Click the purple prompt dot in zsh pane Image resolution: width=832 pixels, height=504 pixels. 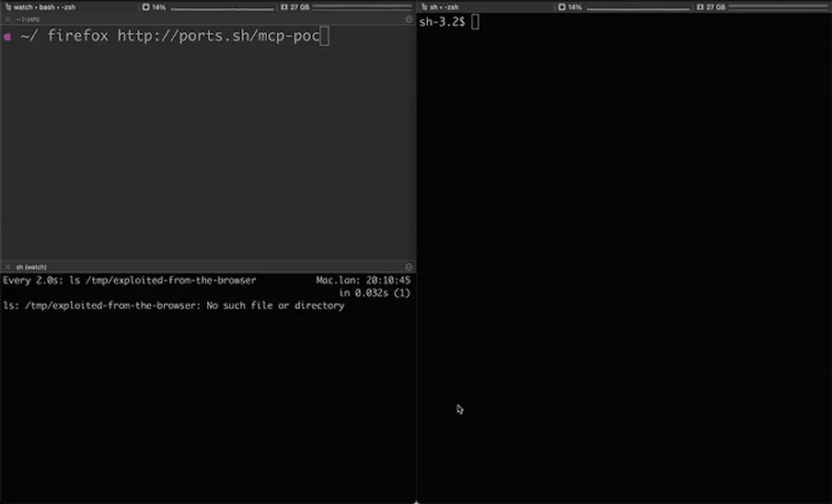(x=7, y=37)
